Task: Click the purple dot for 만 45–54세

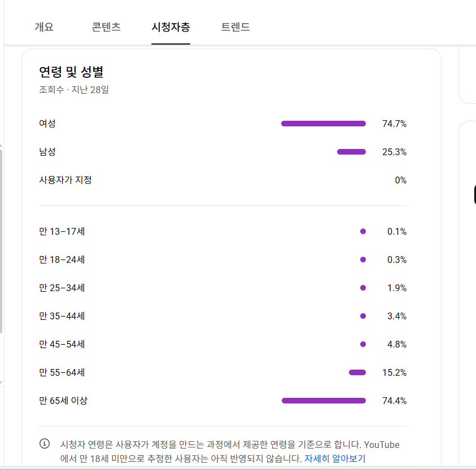Action: 363,344
